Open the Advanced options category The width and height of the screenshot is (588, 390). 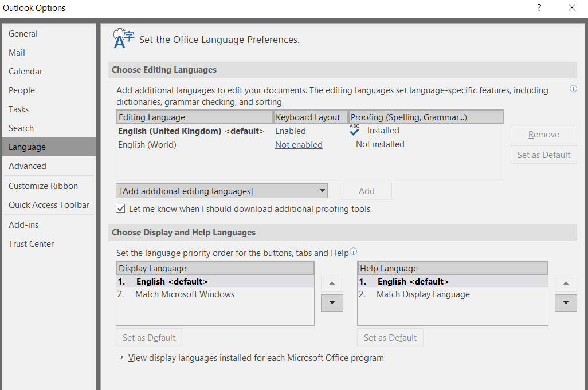[x=28, y=166]
